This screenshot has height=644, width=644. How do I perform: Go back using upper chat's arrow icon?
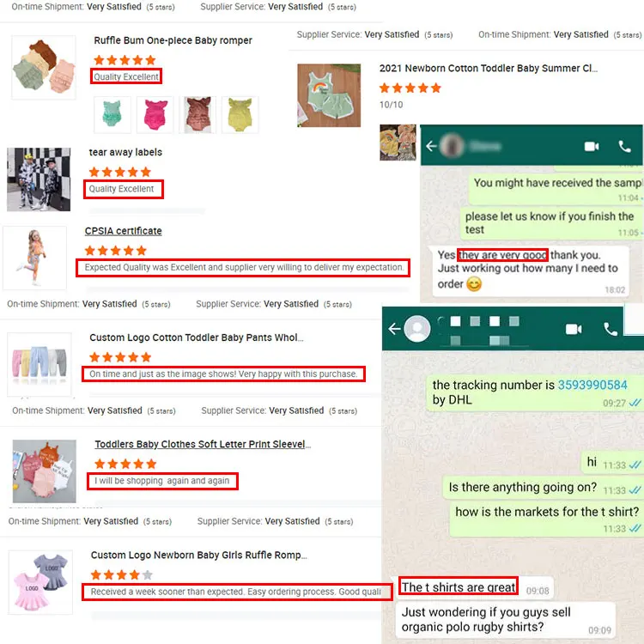coord(431,146)
